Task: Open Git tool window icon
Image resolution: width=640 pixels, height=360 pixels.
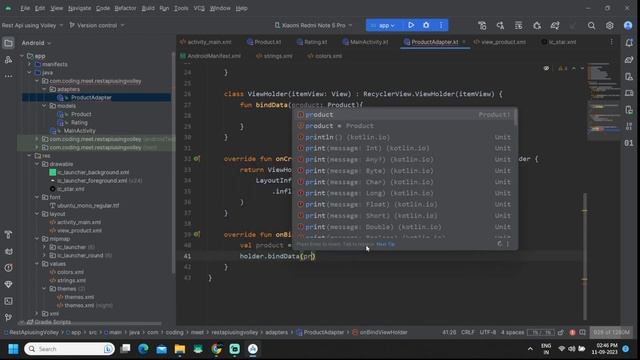Action: [8, 317]
